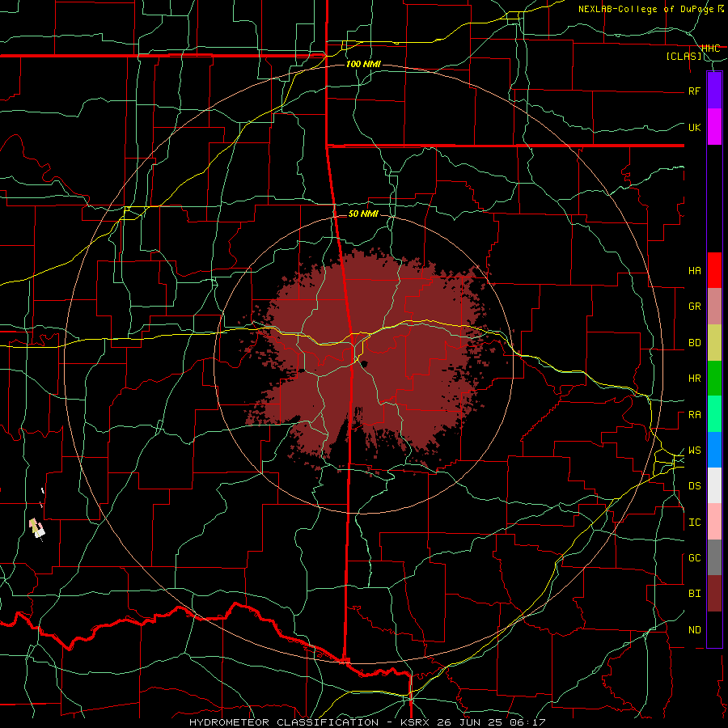
Task: Click the GR legend color swatch
Action: [x=714, y=307]
